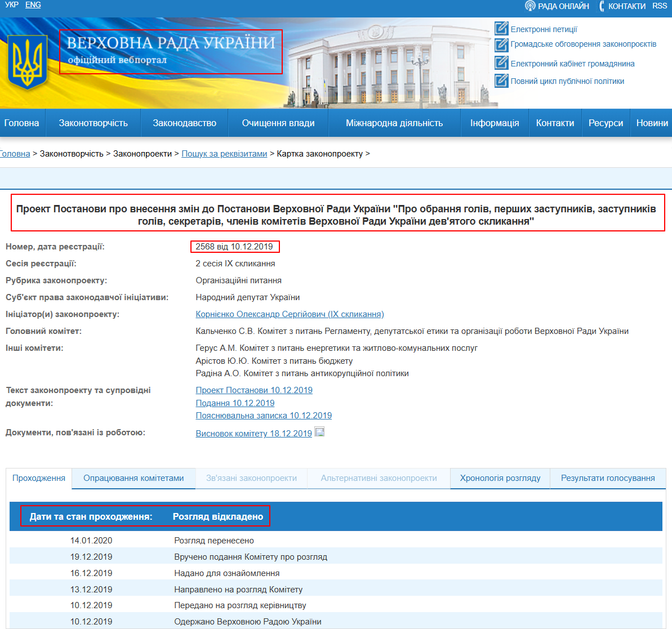Viewport: 672px width, 629px height.
Task: Open Корнієнко Олександр Сергійович profile link
Action: click(x=290, y=314)
